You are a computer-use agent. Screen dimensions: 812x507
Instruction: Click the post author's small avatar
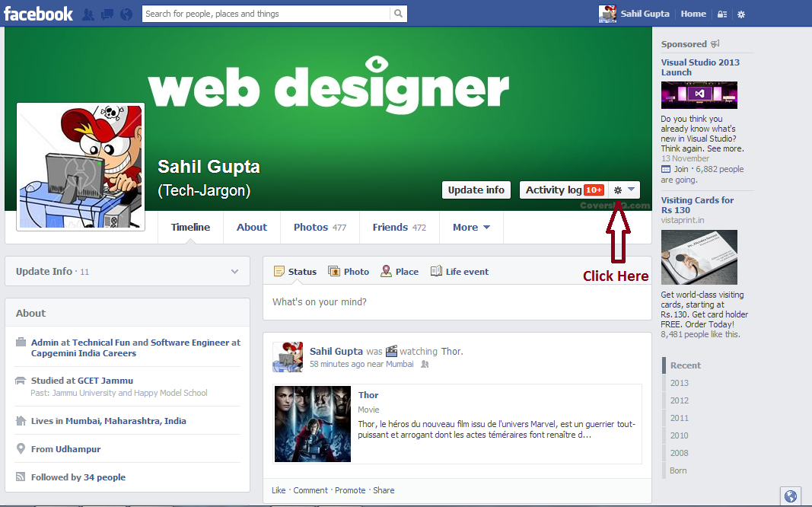pyautogui.click(x=288, y=356)
